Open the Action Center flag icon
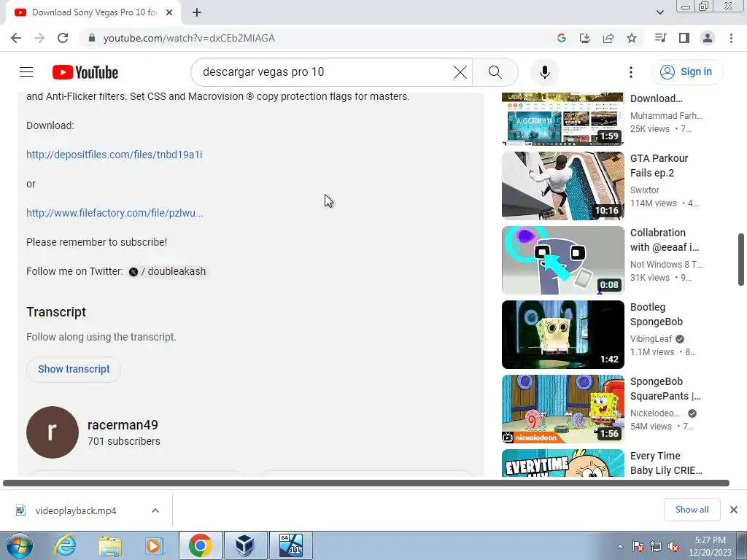Screen dimensions: 747x560 [638, 547]
